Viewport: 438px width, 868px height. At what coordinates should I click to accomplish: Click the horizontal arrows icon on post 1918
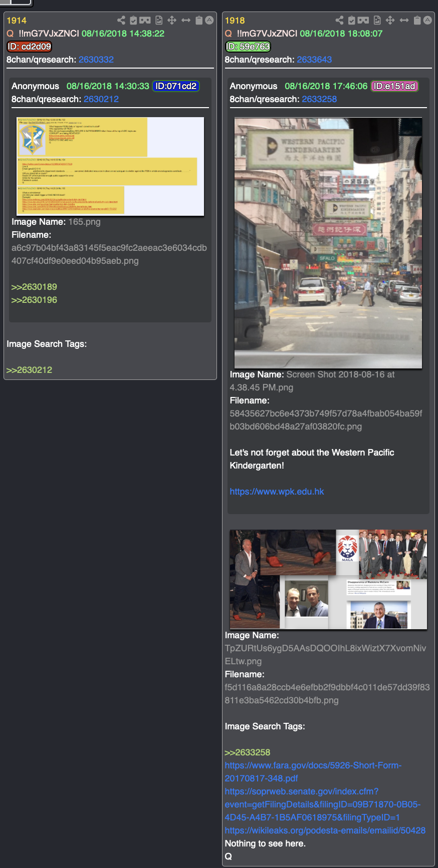pos(404,20)
